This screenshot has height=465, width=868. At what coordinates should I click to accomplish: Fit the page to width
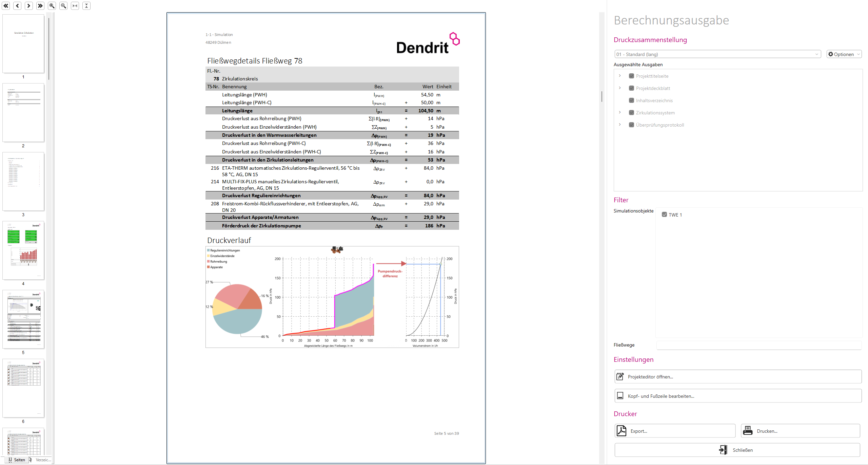click(75, 6)
